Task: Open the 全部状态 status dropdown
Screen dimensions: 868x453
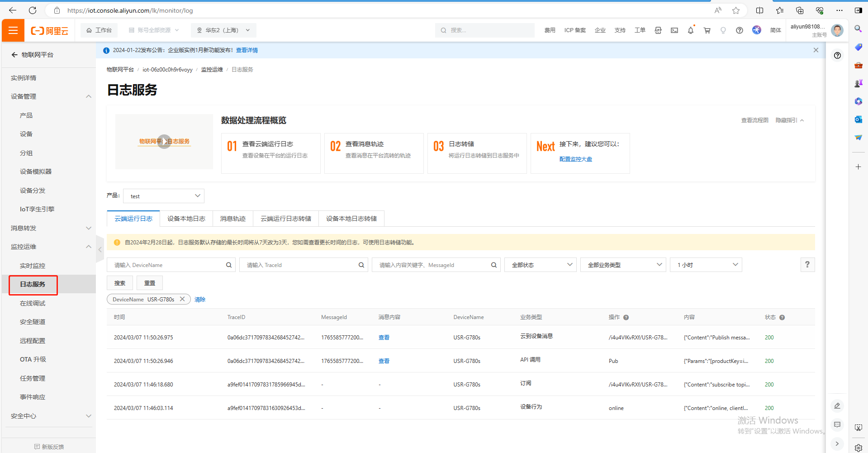Action: [x=541, y=265]
